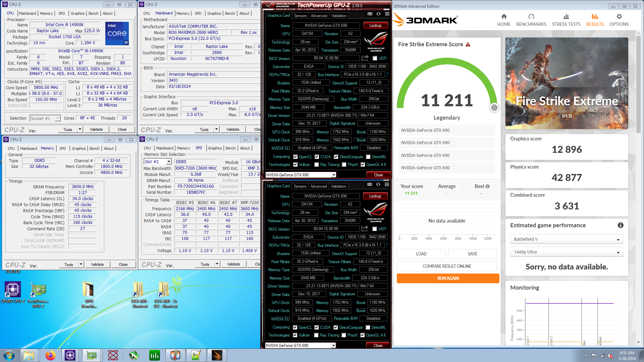Click the info icon beside Estimated game performance

pyautogui.click(x=621, y=225)
